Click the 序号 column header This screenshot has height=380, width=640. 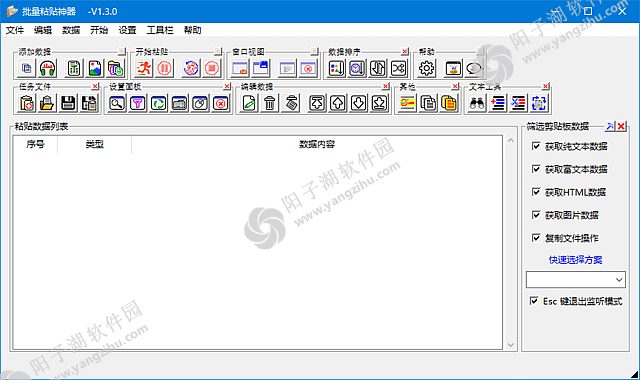(36, 144)
